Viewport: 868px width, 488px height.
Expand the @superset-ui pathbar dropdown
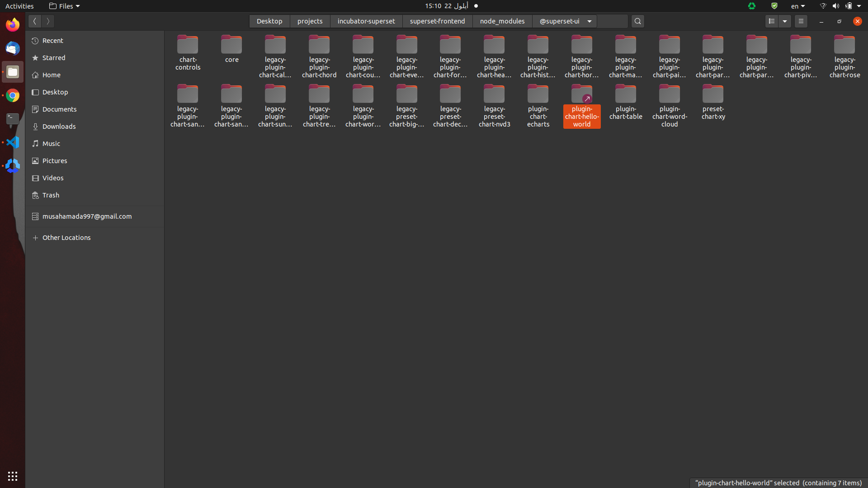(x=589, y=21)
